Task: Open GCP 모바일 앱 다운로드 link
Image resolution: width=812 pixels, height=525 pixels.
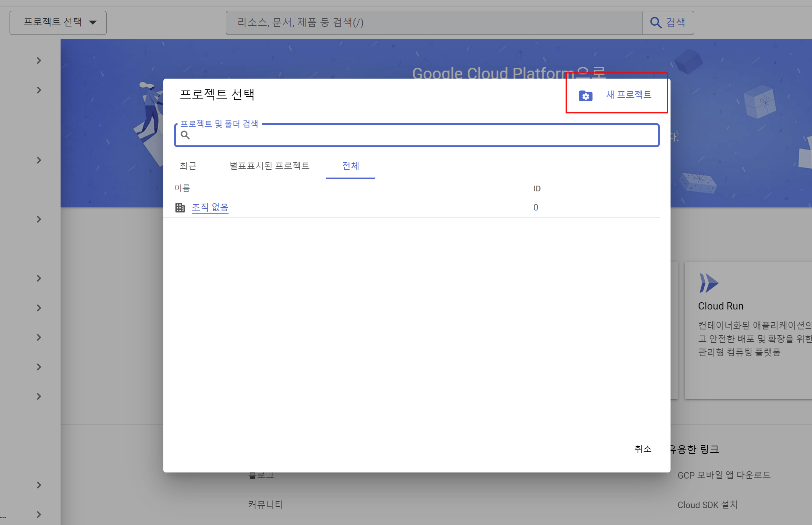Action: click(724, 475)
